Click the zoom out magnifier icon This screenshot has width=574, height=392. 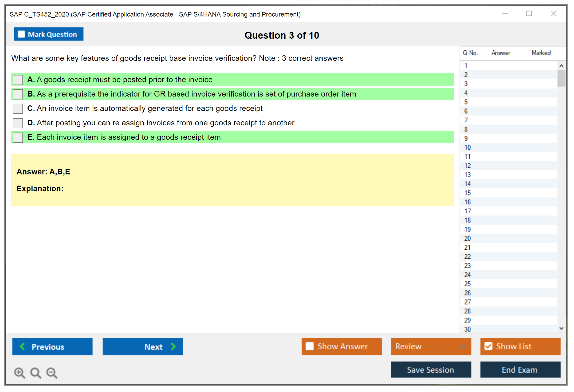point(52,373)
